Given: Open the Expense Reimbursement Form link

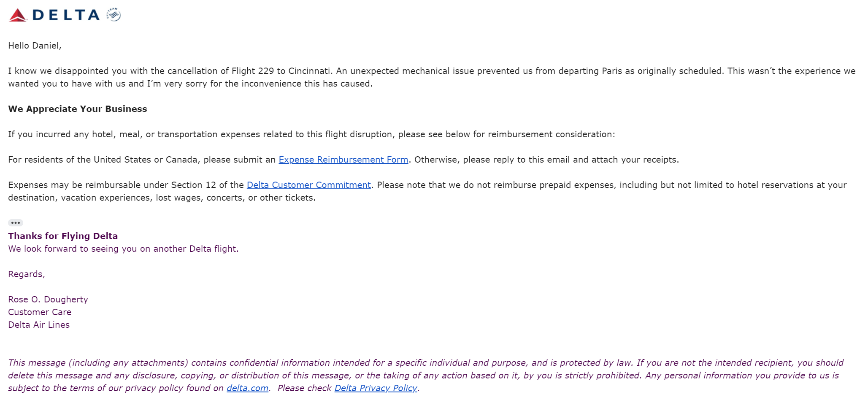Looking at the screenshot, I should pyautogui.click(x=343, y=160).
